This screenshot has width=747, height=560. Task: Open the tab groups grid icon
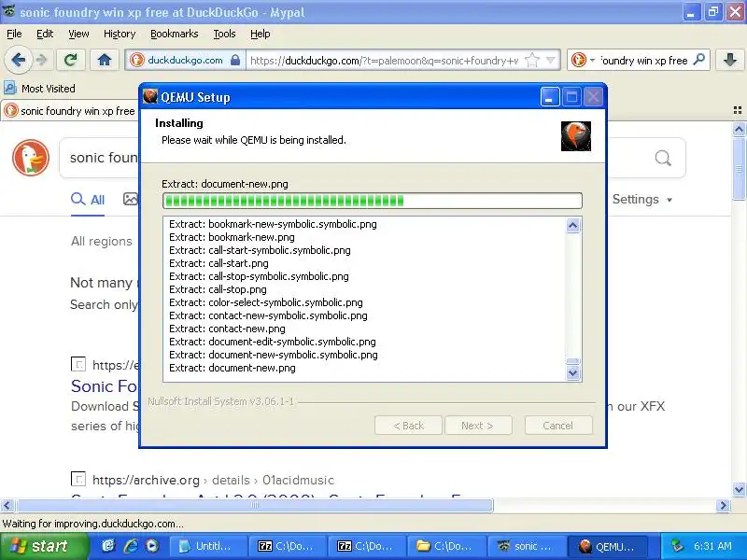pyautogui.click(x=738, y=110)
